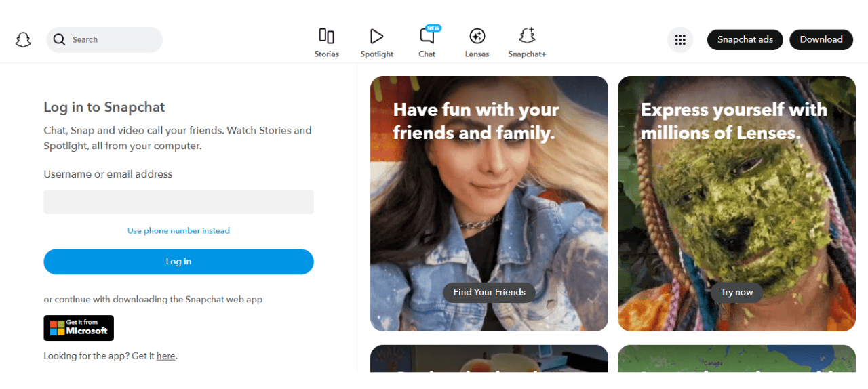Viewport: 868px width, 389px height.
Task: Click the Microsoft Store badge
Action: click(79, 328)
